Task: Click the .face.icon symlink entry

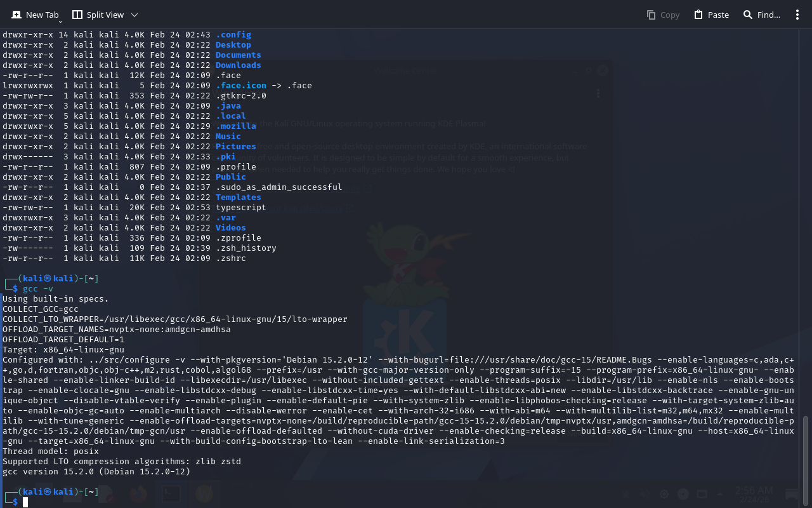Action: (240, 86)
